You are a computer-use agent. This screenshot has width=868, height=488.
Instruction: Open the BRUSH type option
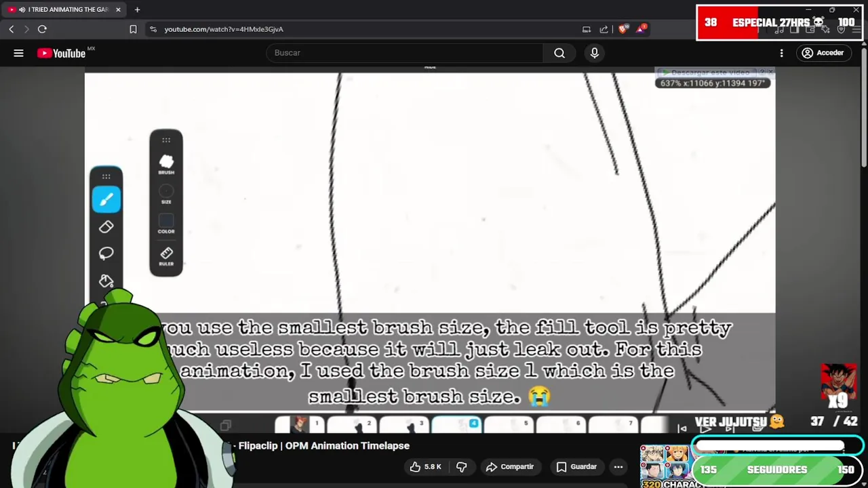coord(166,164)
